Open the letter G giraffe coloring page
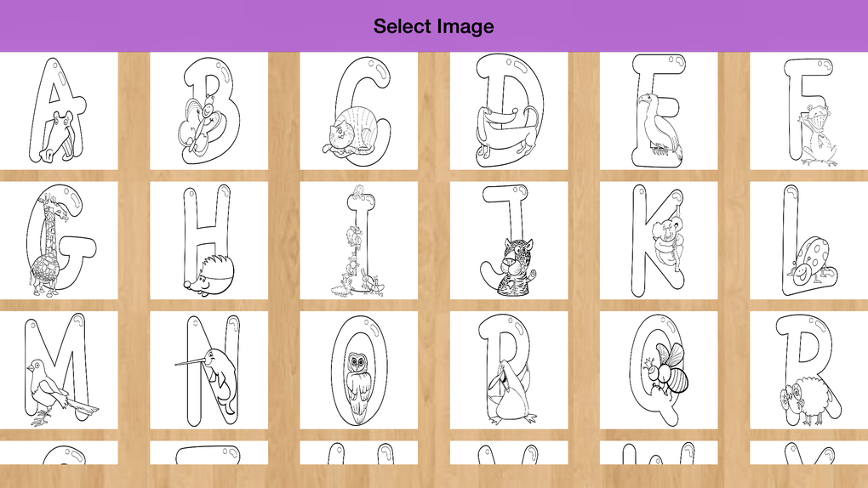This screenshot has width=868, height=488. pyautogui.click(x=59, y=240)
